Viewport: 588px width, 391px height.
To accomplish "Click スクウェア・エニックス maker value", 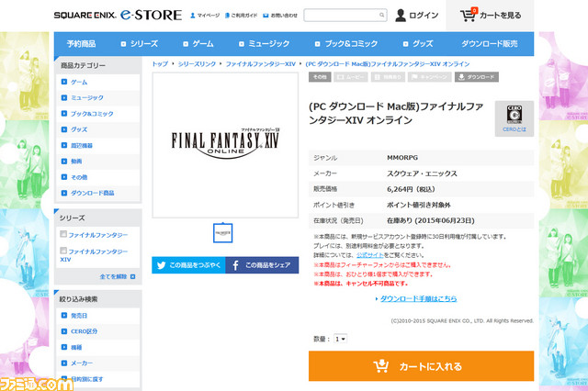I will click(422, 173).
